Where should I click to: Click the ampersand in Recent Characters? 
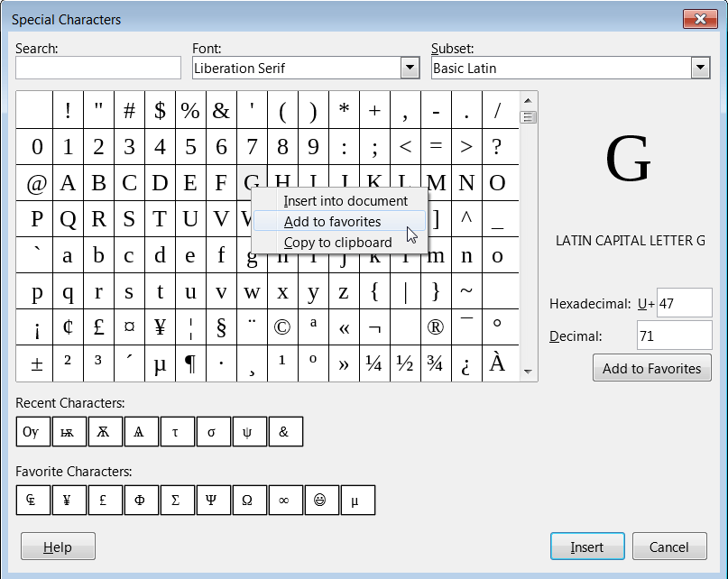(x=285, y=431)
